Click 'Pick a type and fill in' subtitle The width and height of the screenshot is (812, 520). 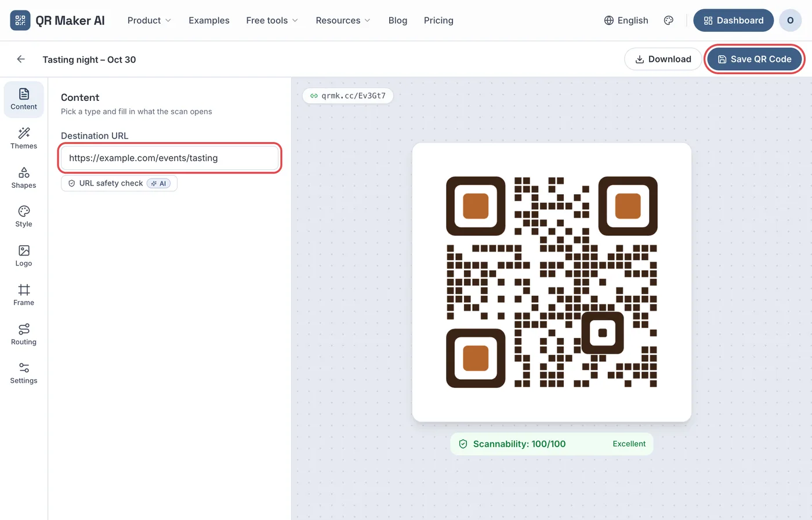click(x=136, y=111)
